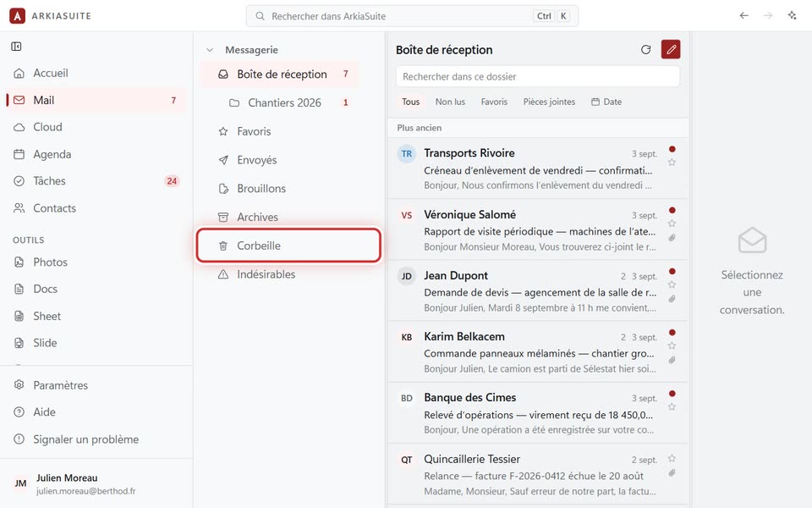This screenshot has width=812, height=508.
Task: Star the Quincaillerie Tessier message
Action: click(672, 458)
